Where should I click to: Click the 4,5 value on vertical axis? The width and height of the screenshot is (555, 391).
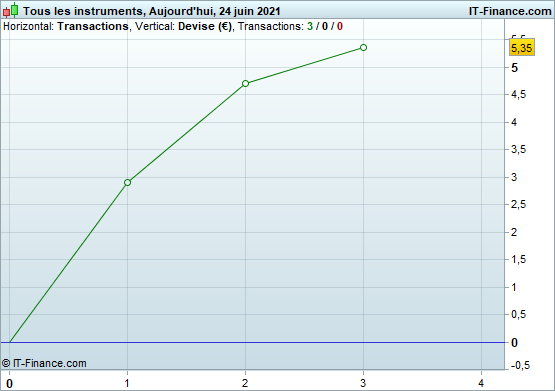coord(518,95)
